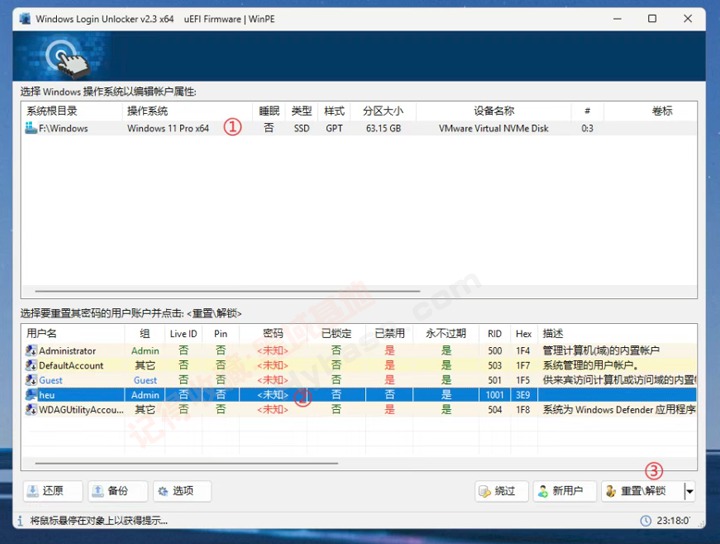
Task: Select the F:\Windows system row
Action: click(359, 128)
